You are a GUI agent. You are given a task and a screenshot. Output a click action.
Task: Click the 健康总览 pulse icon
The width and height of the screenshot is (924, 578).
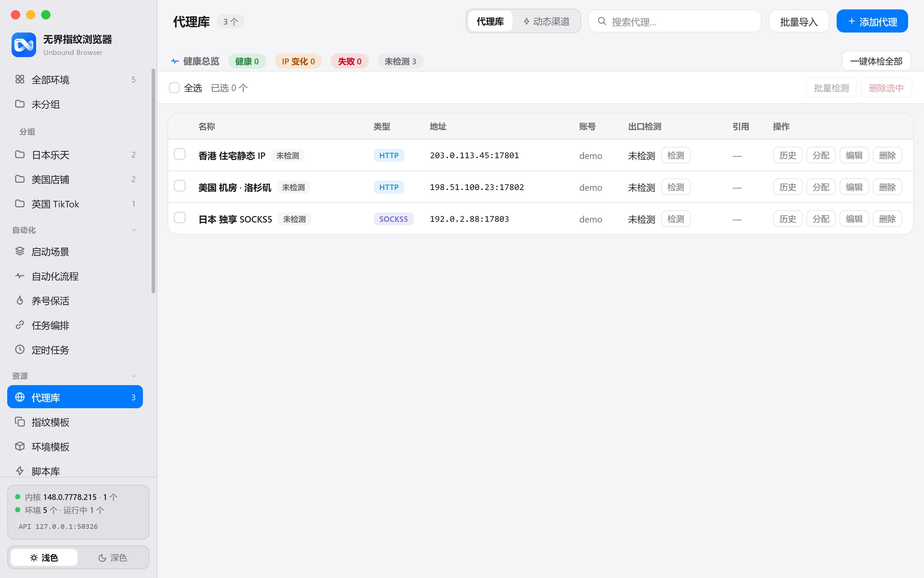coord(175,61)
